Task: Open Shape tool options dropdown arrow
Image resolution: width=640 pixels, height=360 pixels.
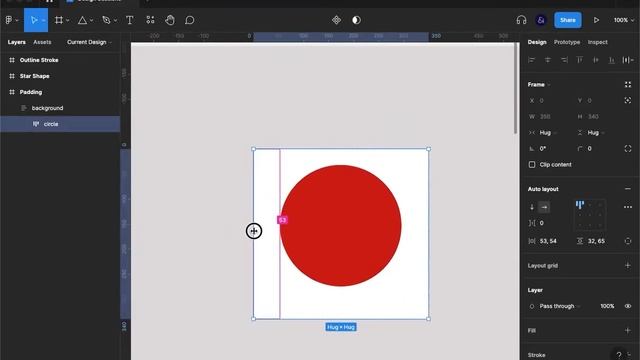Action: tap(91, 20)
